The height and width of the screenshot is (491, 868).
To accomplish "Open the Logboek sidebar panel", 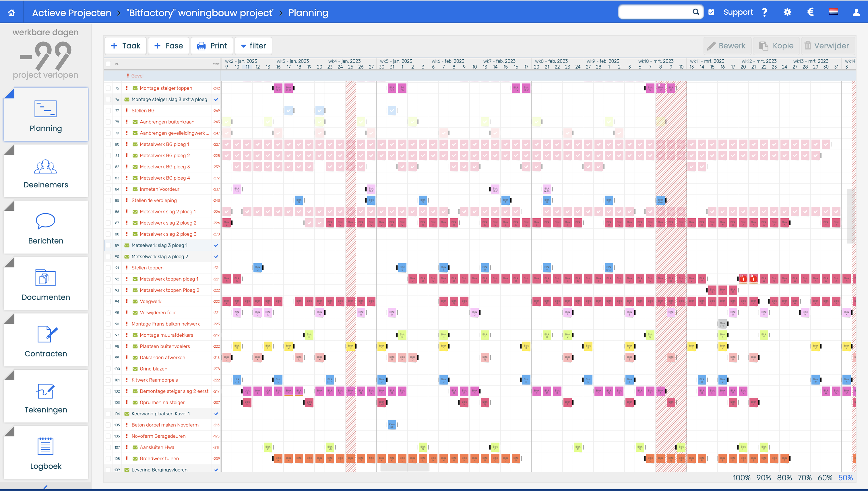I will coord(46,453).
